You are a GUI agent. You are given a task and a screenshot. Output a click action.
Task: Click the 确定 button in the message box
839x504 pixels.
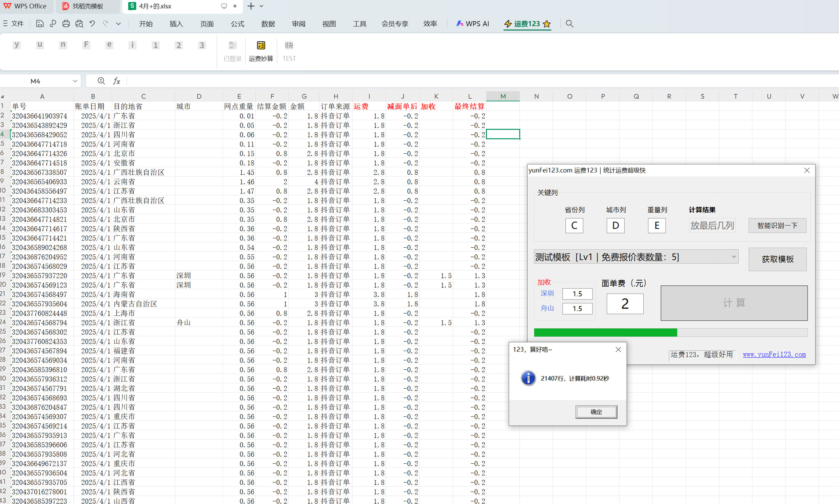(x=596, y=412)
